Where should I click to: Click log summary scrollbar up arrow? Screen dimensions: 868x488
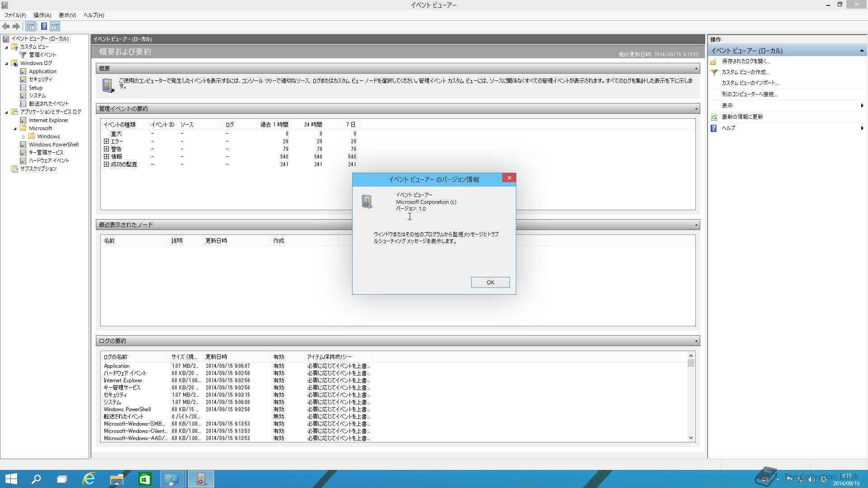691,356
